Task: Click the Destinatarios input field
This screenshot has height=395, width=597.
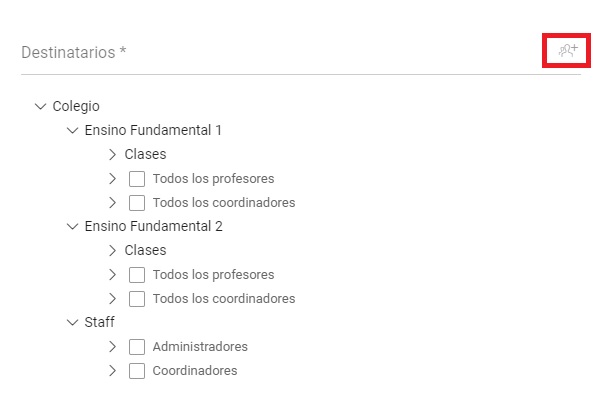Action: [x=282, y=53]
